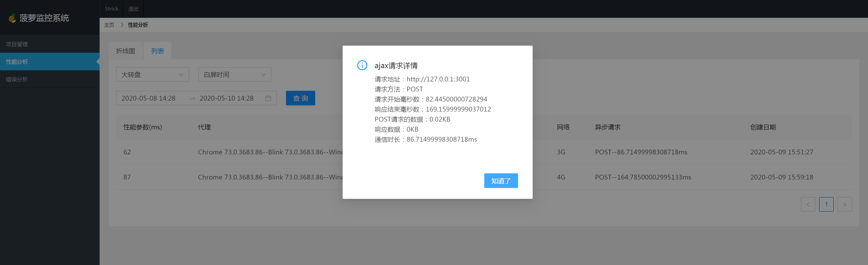Click the 创建日期 column header

click(763, 127)
